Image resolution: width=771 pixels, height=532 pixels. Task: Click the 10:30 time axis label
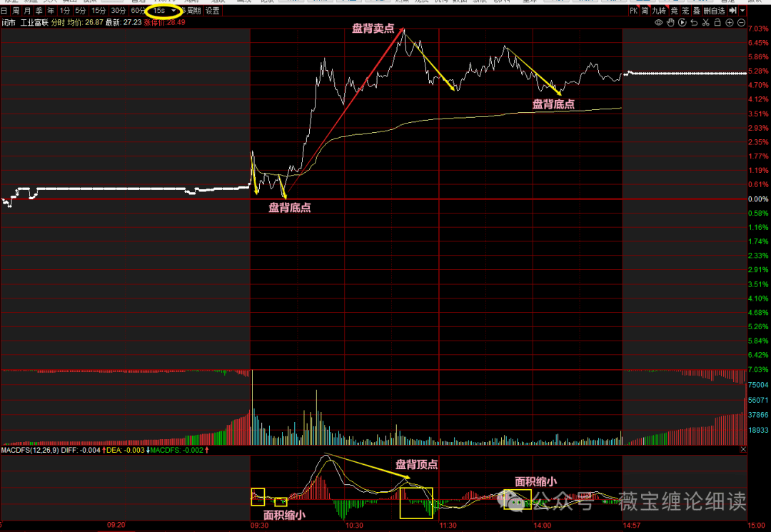tap(354, 525)
